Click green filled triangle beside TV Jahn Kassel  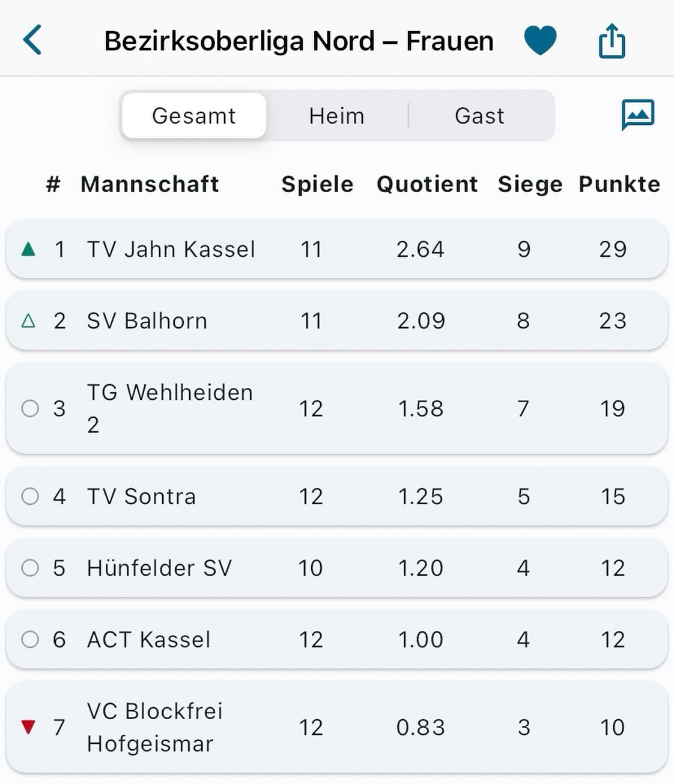(x=28, y=249)
